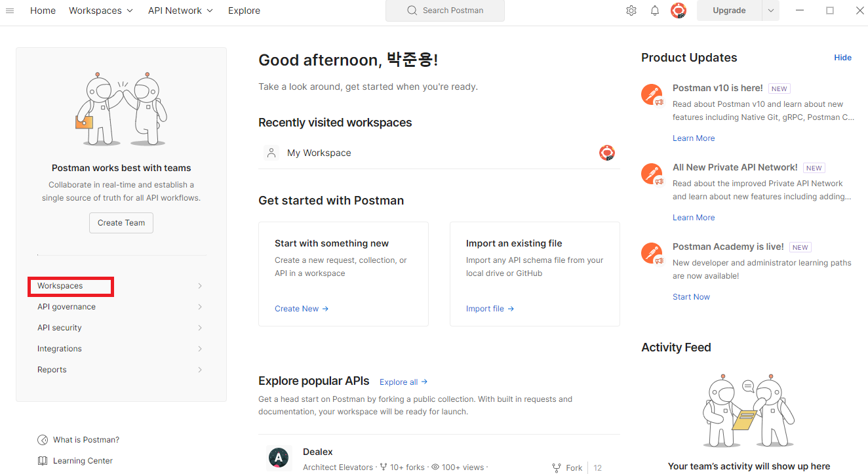The image size is (868, 474).
Task: Open the My Workspace row
Action: [x=439, y=153]
